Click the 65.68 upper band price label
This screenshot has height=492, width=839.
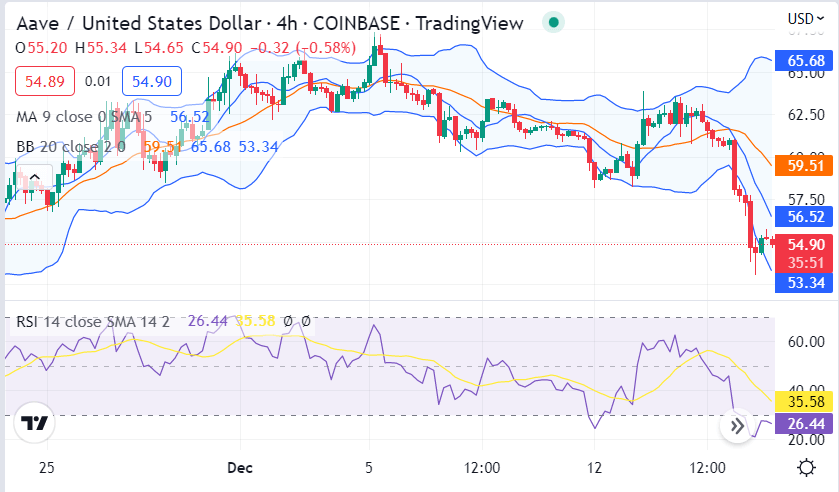click(x=804, y=60)
